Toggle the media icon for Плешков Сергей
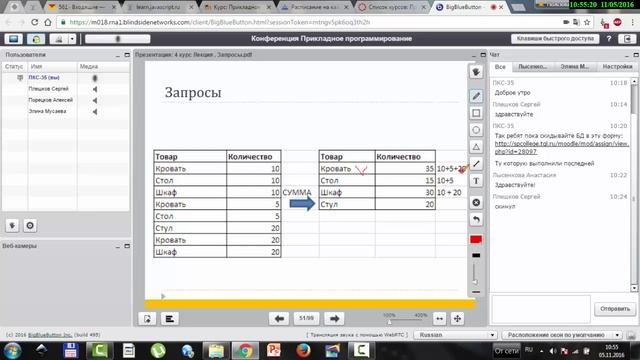Viewport: 640px width, 360px height. 95,89
